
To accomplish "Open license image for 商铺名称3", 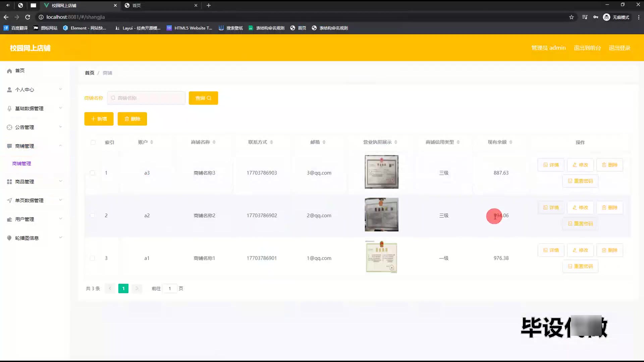I will point(382,172).
